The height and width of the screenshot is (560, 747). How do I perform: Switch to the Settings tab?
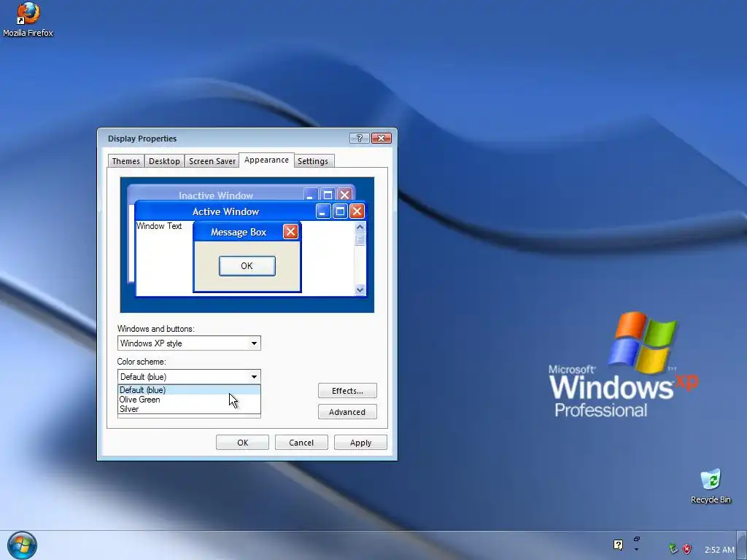point(312,161)
